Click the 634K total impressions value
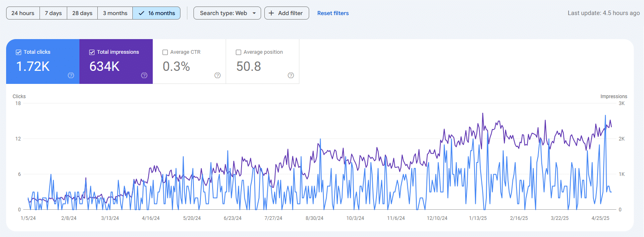The height and width of the screenshot is (237, 644). click(105, 66)
